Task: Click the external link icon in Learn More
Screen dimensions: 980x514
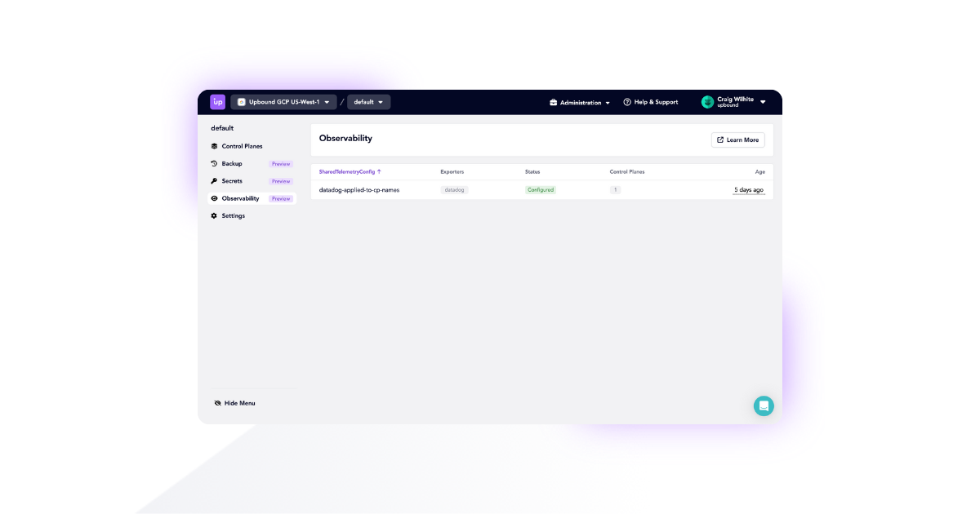Action: pos(720,140)
